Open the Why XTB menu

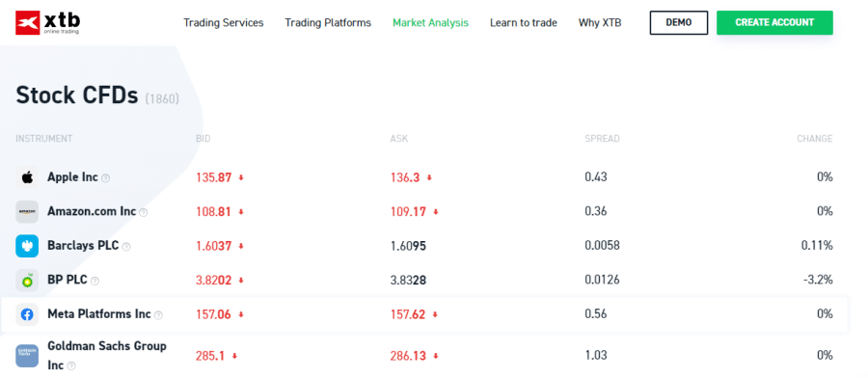click(600, 23)
